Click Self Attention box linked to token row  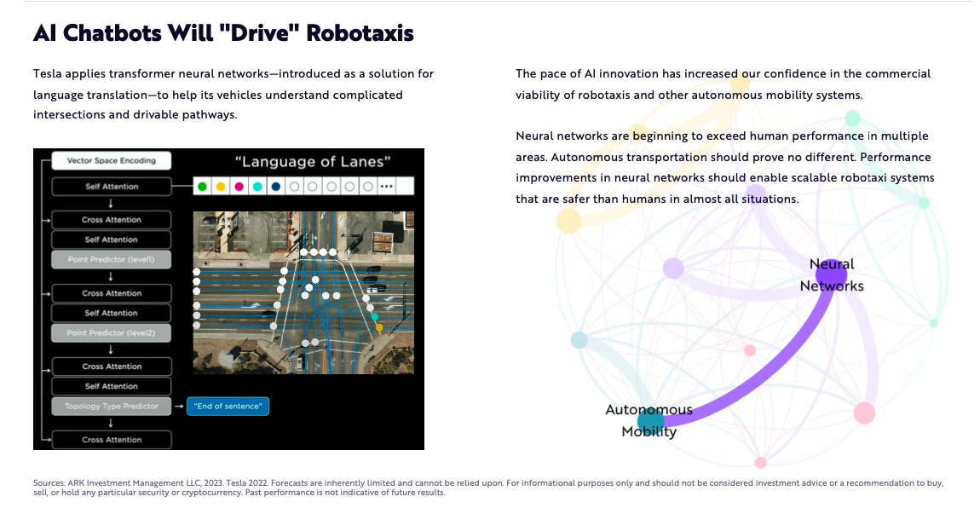[x=112, y=186]
